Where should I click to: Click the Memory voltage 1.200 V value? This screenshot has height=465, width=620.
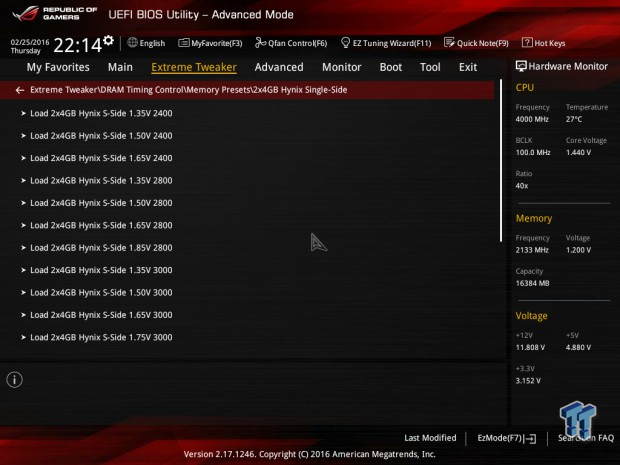click(x=578, y=250)
